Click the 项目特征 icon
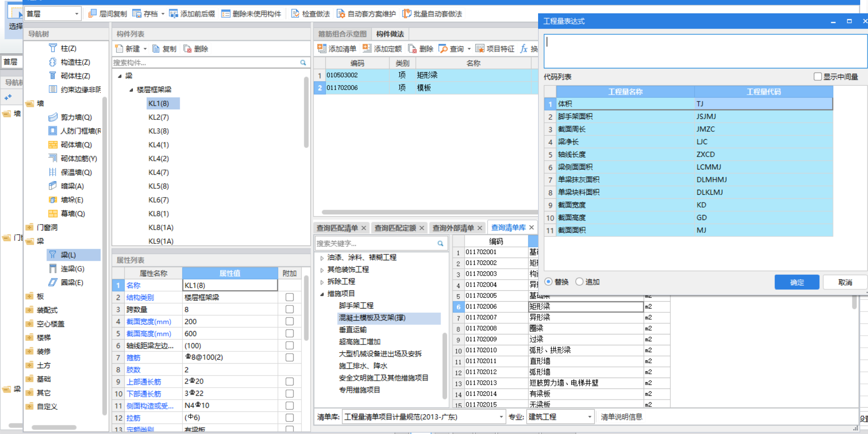The image size is (868, 434). (480, 48)
